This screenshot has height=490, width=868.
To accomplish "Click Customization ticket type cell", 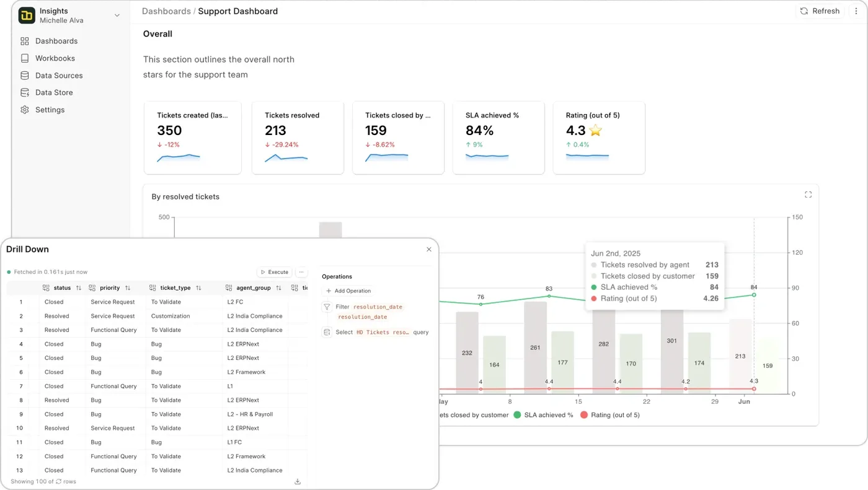I will point(170,316).
